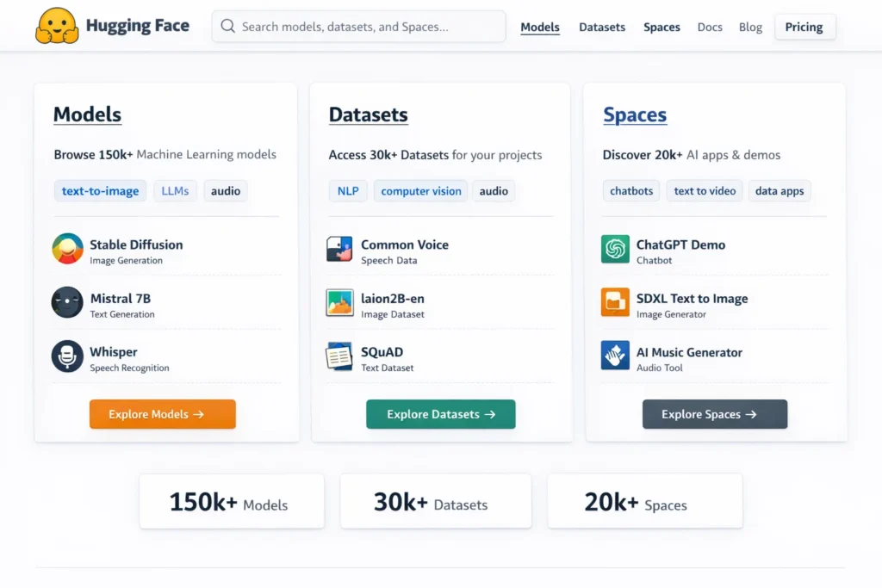Image resolution: width=882 pixels, height=588 pixels.
Task: Click the Common Voice dataset icon
Action: pos(339,248)
